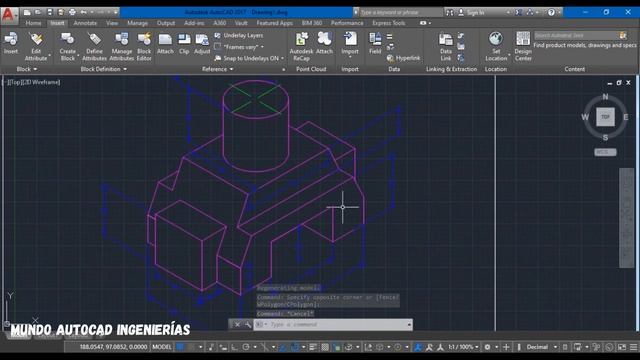
Task: Click the N compass direction on ViewCube
Action: (x=605, y=97)
